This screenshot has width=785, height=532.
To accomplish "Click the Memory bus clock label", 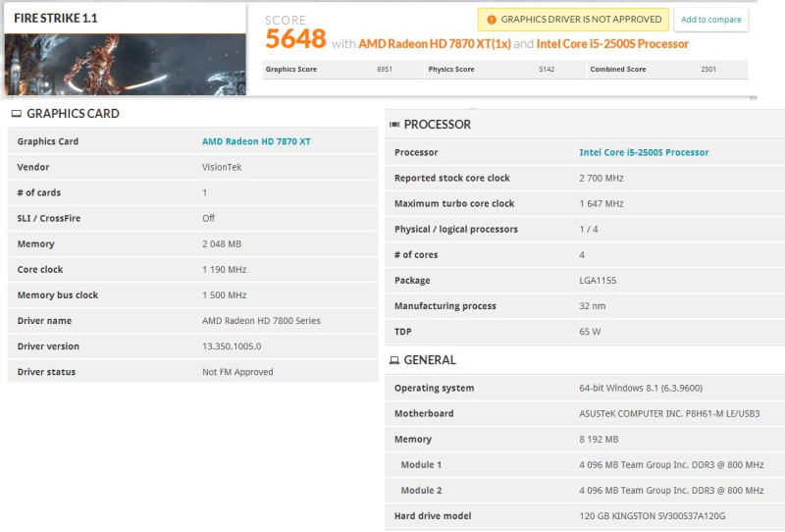I will pyautogui.click(x=58, y=295).
